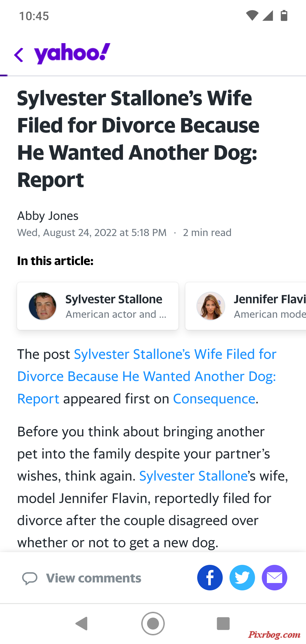306x644 pixels.
Task: Open the View comments link
Action: pyautogui.click(x=93, y=578)
